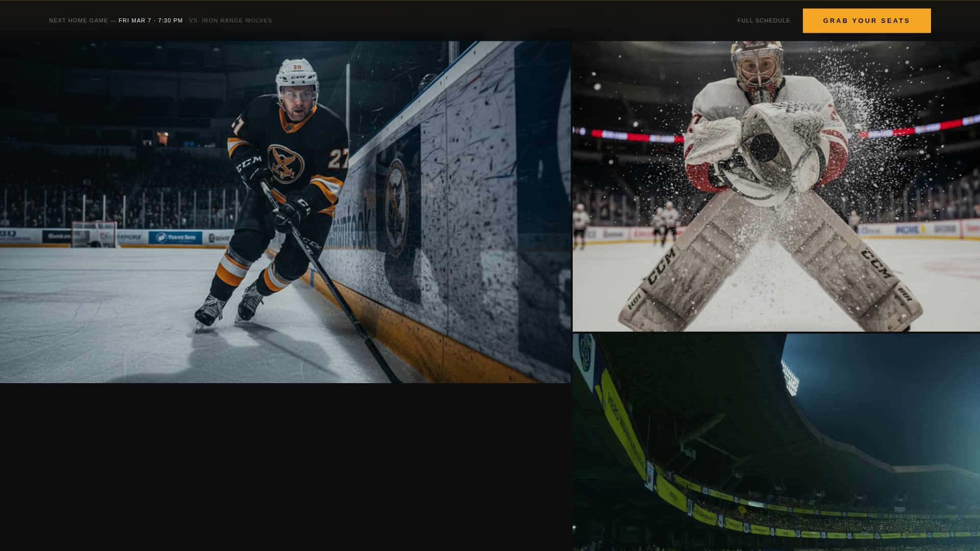
Task: Click the GRAB YOUR SEATS button
Action: coord(866,21)
